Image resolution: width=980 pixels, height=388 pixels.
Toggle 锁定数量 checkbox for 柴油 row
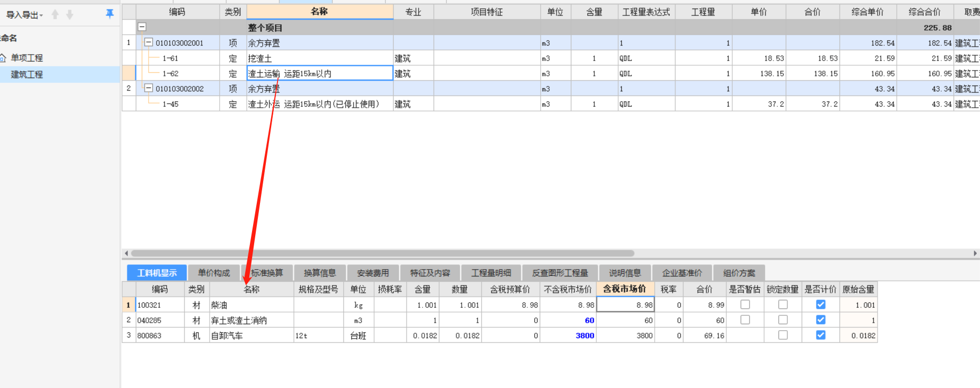click(783, 305)
